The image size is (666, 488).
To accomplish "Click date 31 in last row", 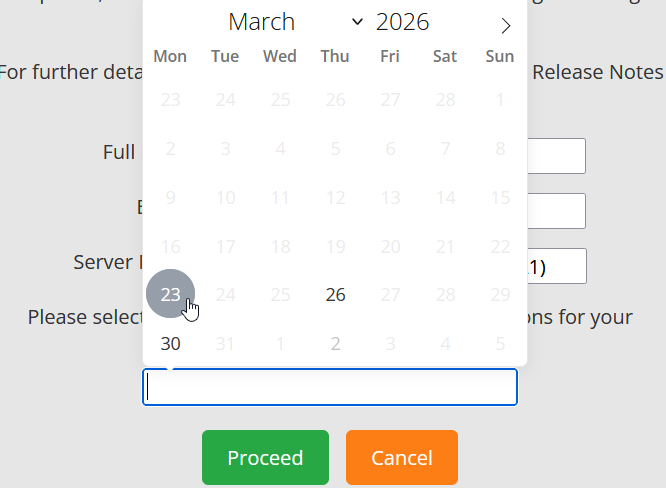I will tap(226, 343).
